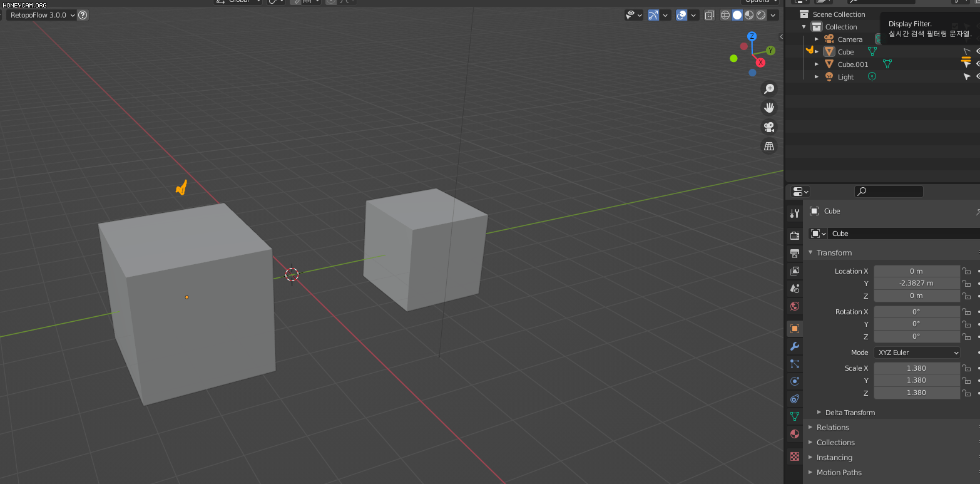Screen dimensions: 980x484
Task: Hide Light using its eye icon
Action: (977, 76)
